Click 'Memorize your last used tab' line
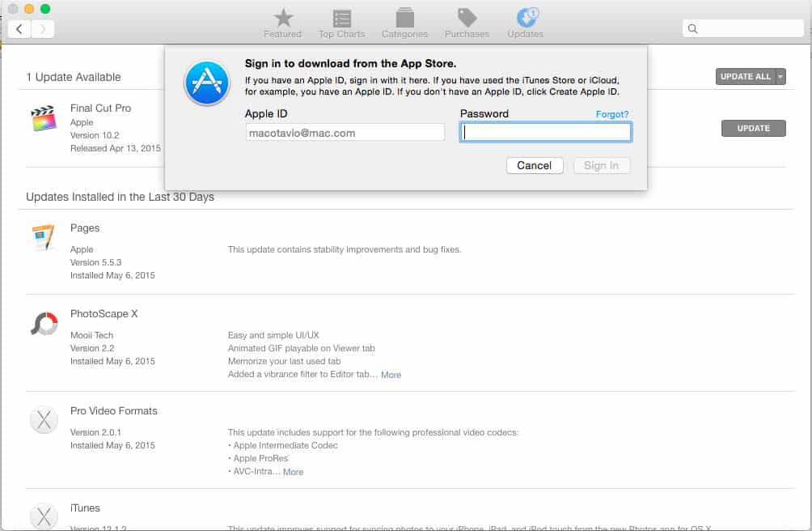 point(285,362)
